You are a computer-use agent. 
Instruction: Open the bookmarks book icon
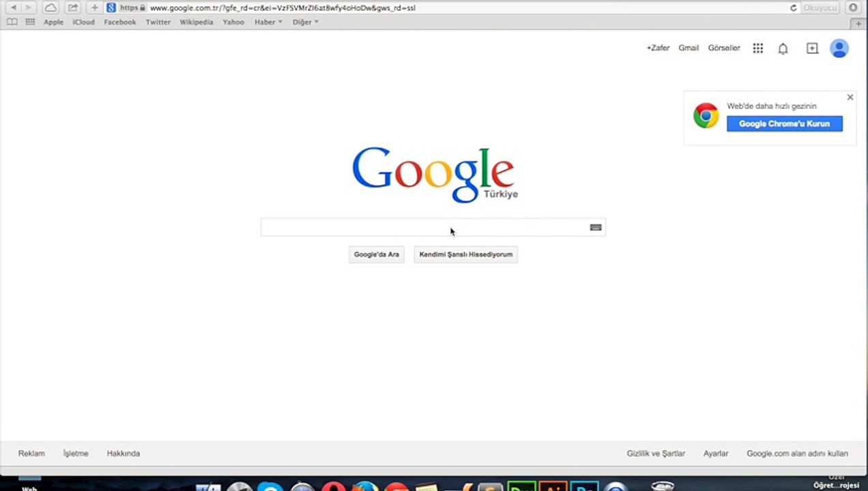pos(12,22)
